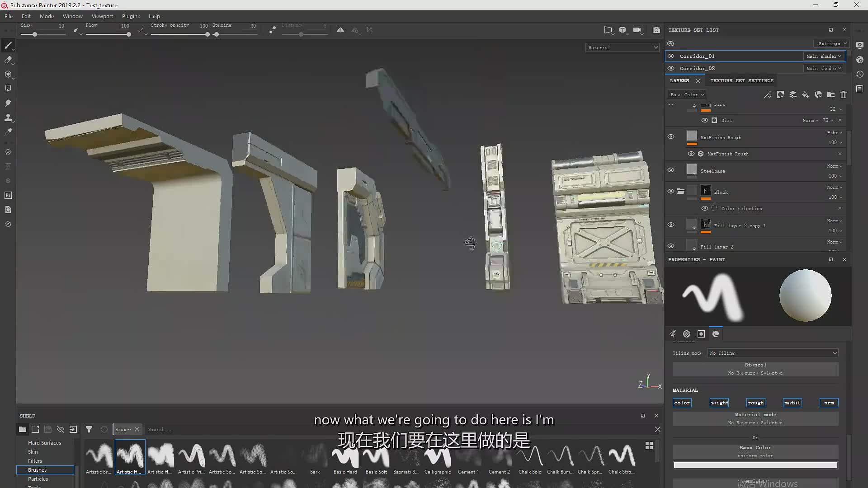This screenshot has height=488, width=868.
Task: Open the camera screenshot icon
Action: coord(656,30)
